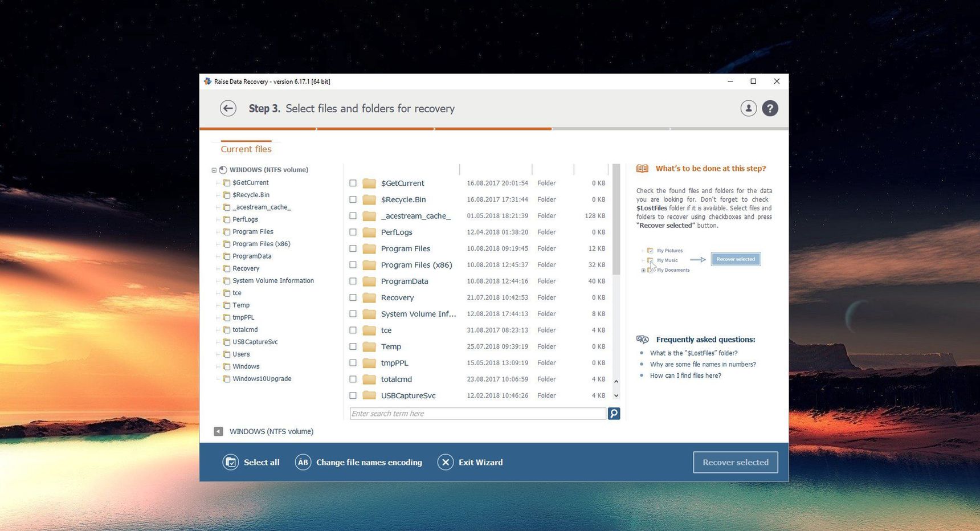
Task: Check the _acestream_cache_ checkbox in file list
Action: coord(353,216)
